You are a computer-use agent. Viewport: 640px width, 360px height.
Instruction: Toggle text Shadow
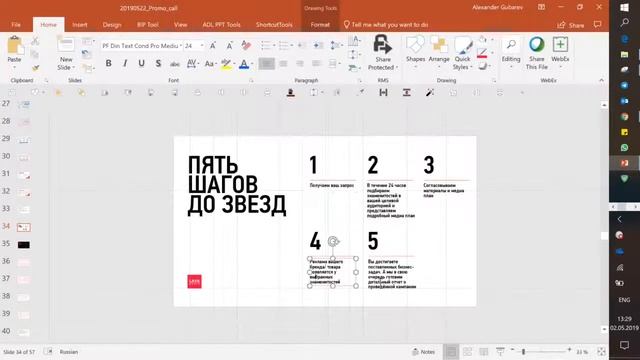tap(158, 63)
